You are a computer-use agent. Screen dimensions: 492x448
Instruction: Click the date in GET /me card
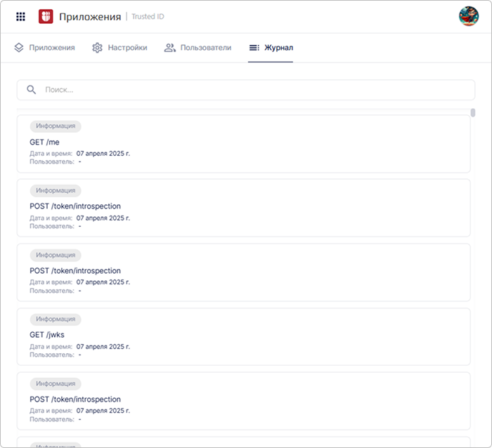coord(103,154)
